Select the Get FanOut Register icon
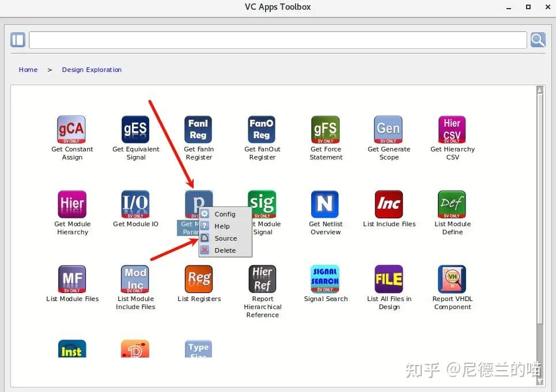 pos(262,130)
